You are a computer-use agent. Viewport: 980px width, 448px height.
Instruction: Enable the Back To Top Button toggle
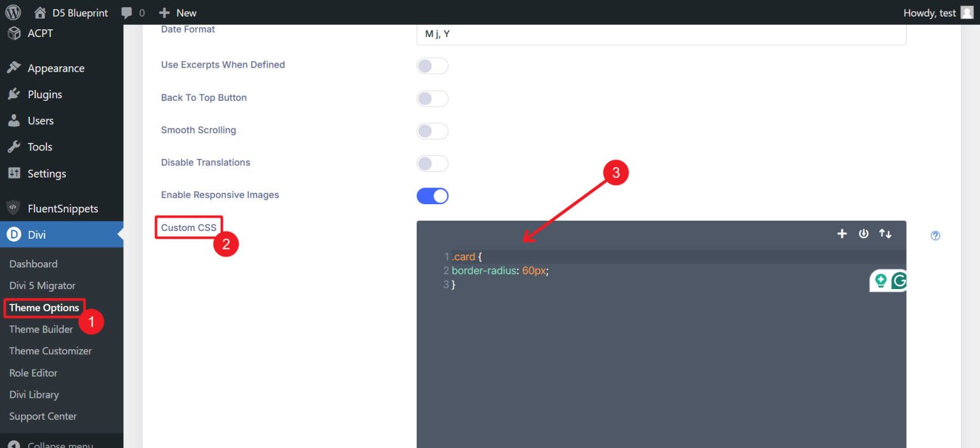point(433,98)
